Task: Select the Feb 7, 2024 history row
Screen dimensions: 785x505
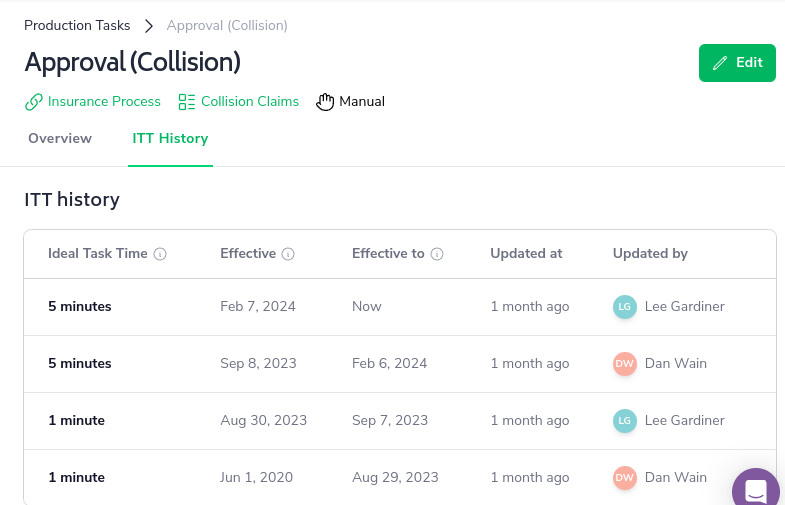Action: coord(258,307)
